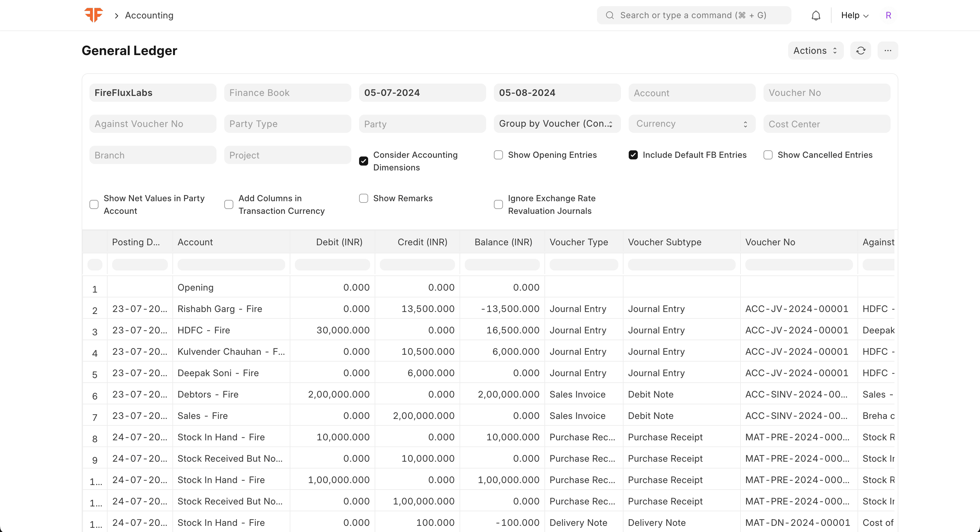The height and width of the screenshot is (532, 980).
Task: Open the app home logo
Action: [x=93, y=15]
